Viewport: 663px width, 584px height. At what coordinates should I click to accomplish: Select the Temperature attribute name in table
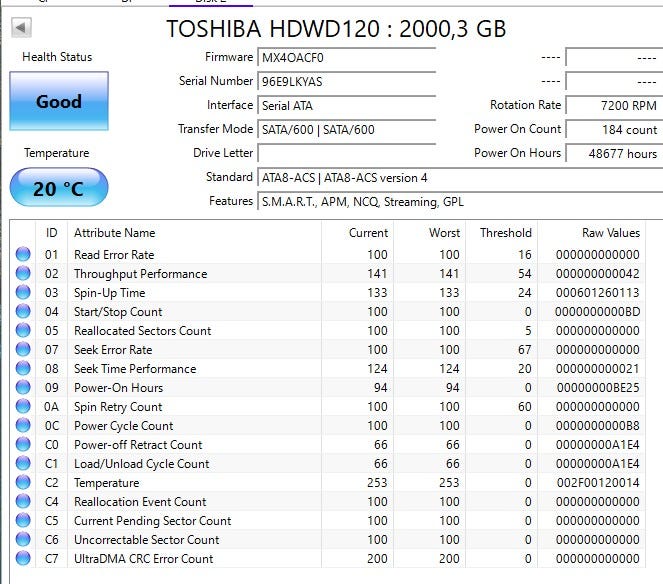coord(107,483)
